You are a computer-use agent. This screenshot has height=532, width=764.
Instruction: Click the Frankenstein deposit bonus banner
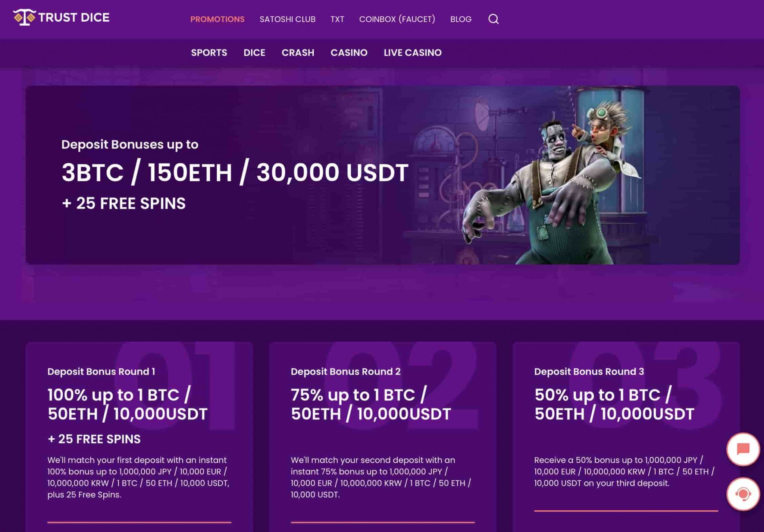(382, 175)
